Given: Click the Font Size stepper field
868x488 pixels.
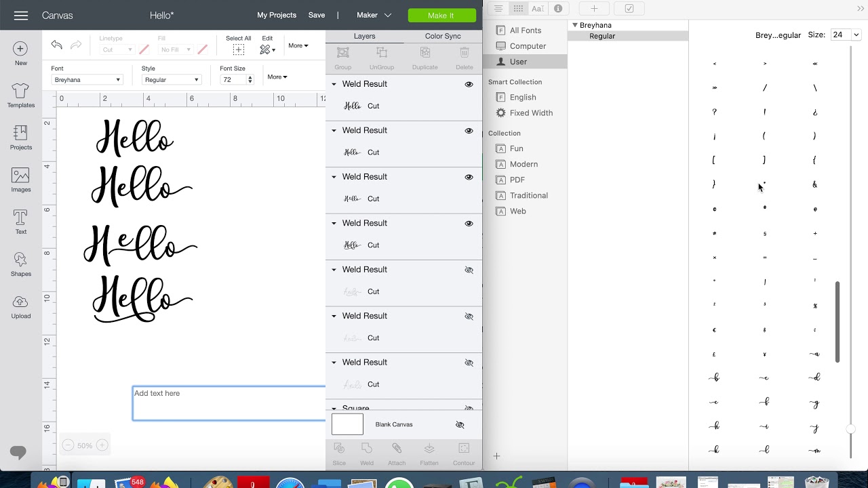Looking at the screenshot, I should tap(237, 80).
